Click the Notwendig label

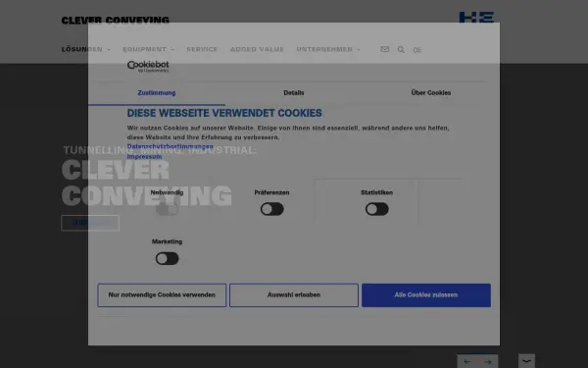coord(167,192)
